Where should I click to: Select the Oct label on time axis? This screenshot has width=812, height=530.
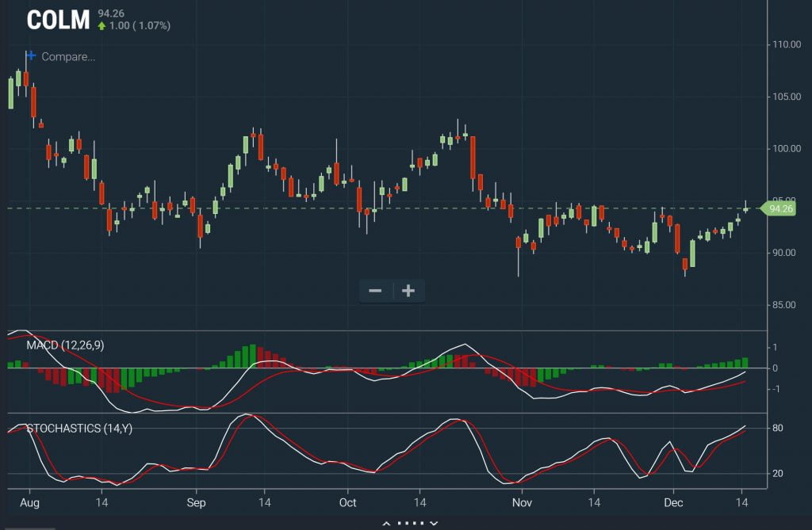pyautogui.click(x=347, y=502)
